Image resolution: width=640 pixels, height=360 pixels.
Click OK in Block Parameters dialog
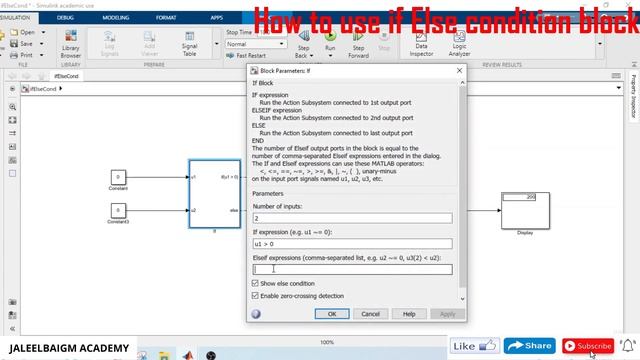pyautogui.click(x=332, y=314)
